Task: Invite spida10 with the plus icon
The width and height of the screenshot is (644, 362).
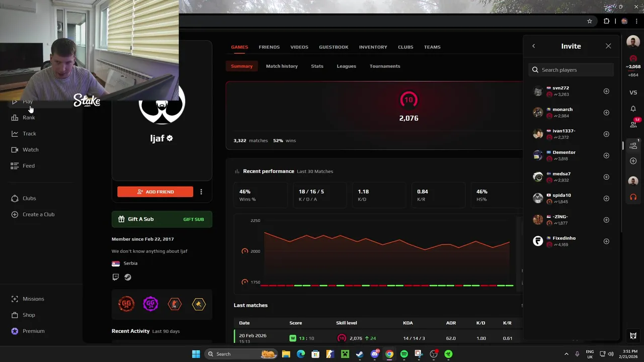Action: (606, 199)
